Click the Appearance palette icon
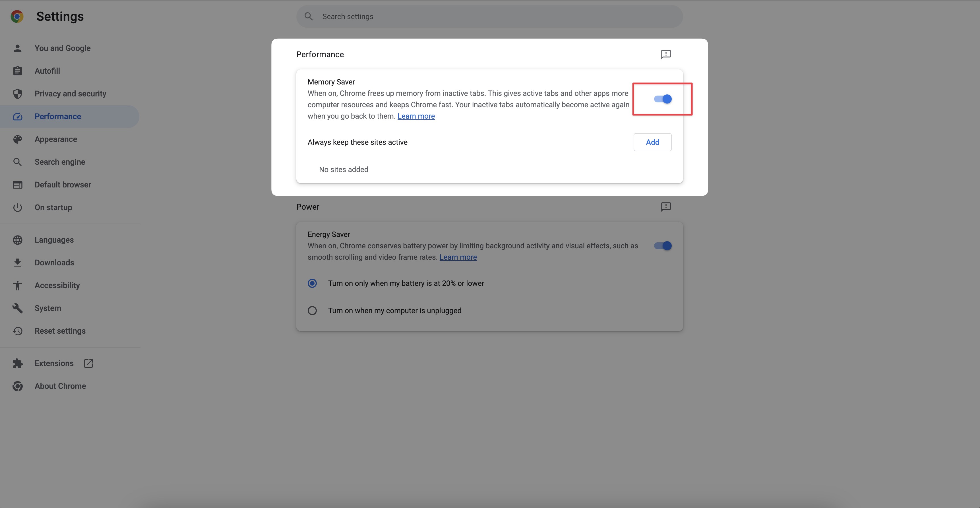This screenshot has height=508, width=980. [18, 139]
